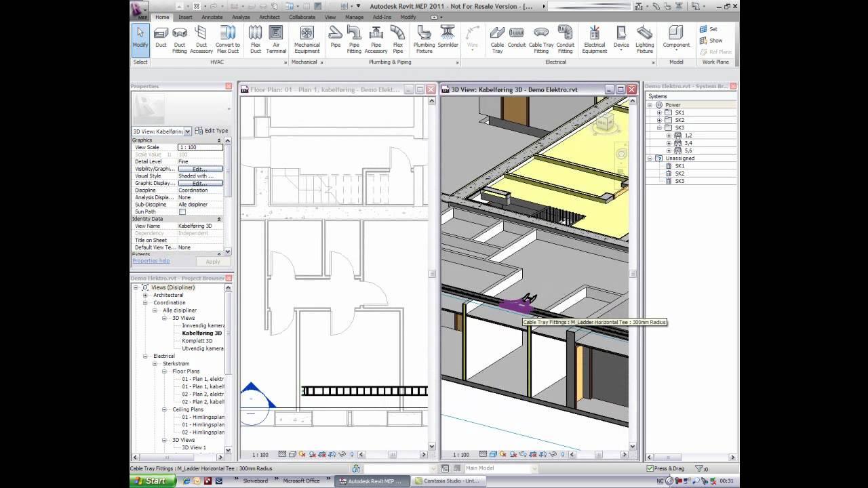
Task: Select the Device tool
Action: (621, 39)
